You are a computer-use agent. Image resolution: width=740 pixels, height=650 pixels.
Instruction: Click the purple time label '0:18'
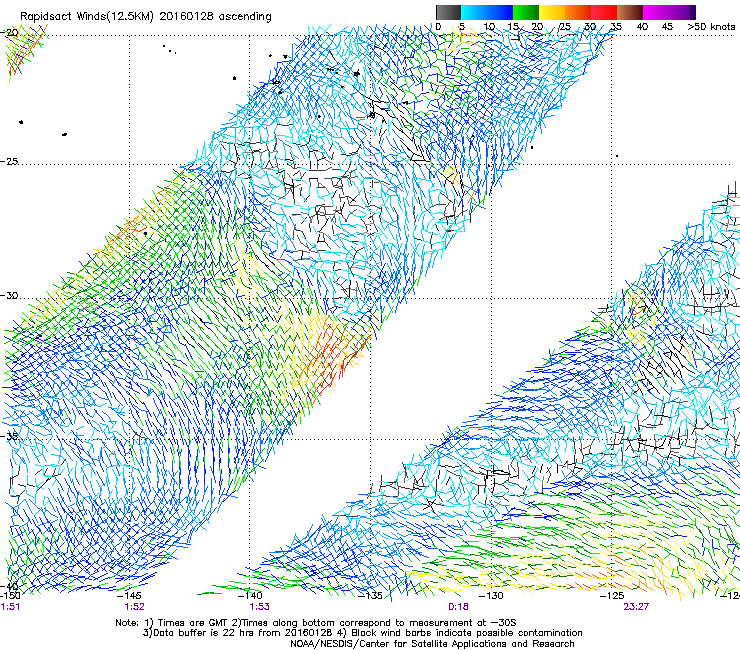coord(458,607)
